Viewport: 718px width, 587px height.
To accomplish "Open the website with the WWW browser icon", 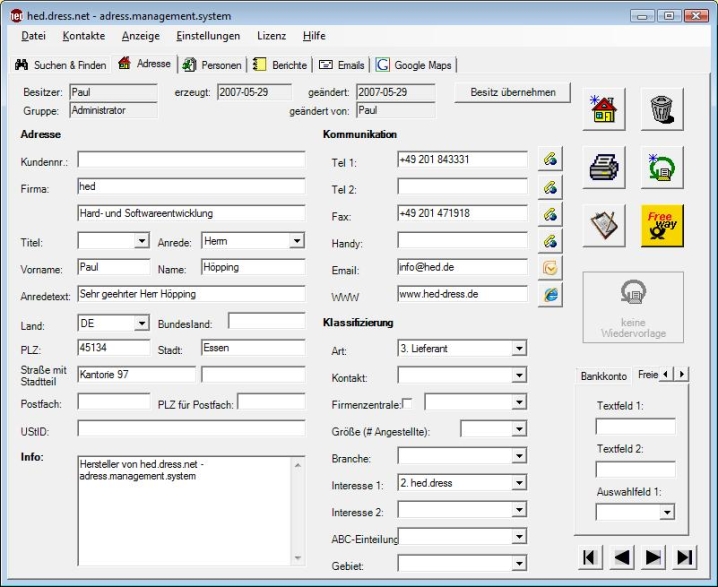I will pyautogui.click(x=549, y=295).
